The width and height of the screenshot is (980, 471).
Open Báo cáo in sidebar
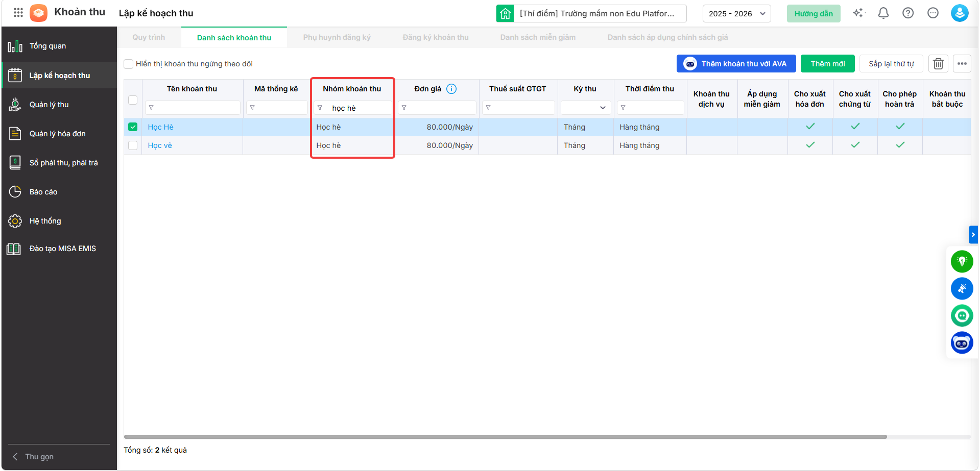click(x=59, y=192)
